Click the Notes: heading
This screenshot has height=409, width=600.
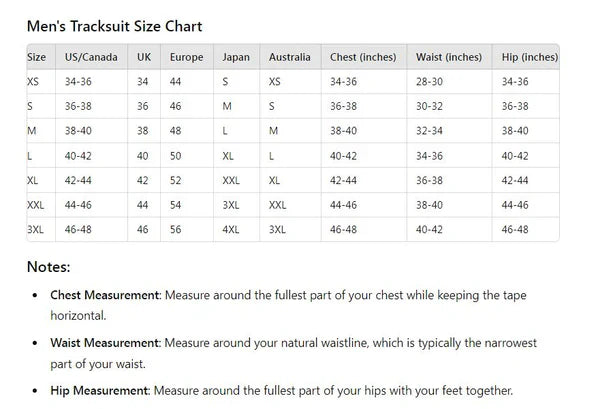point(48,268)
